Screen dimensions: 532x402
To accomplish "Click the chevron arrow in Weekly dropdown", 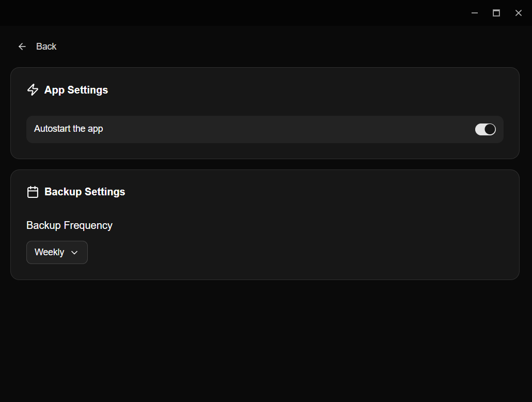I will coord(74,253).
